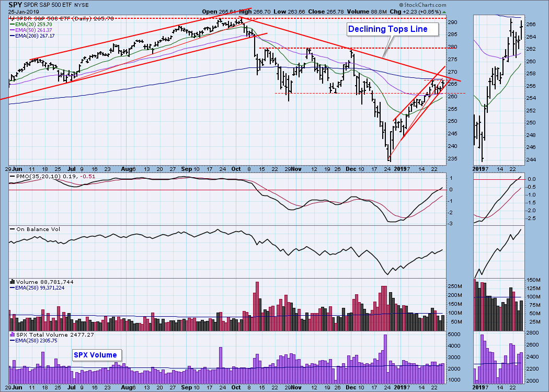
Task: Click the EMA(50) 261.37 legend entry
Action: pos(31,30)
